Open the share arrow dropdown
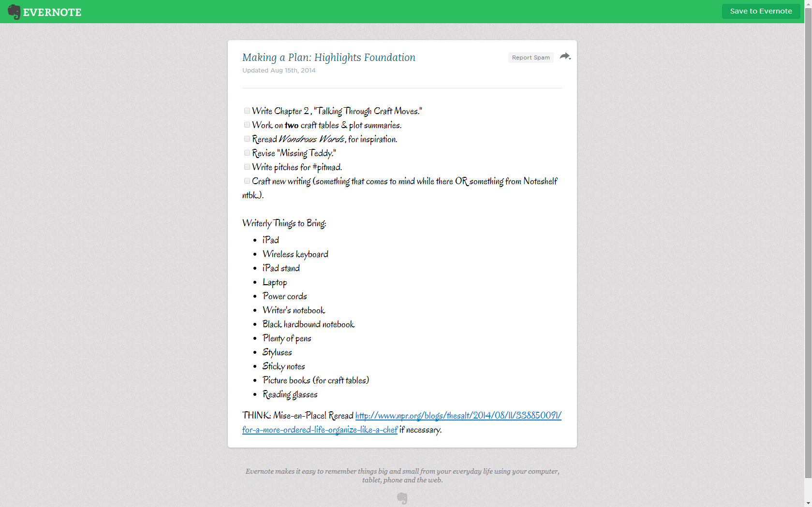The height and width of the screenshot is (507, 812). (x=565, y=57)
